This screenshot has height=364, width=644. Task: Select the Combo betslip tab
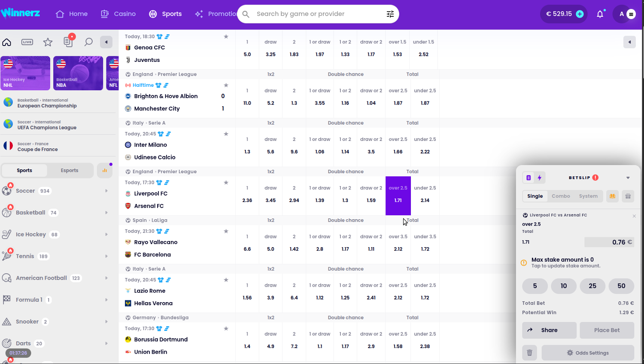[x=561, y=196]
